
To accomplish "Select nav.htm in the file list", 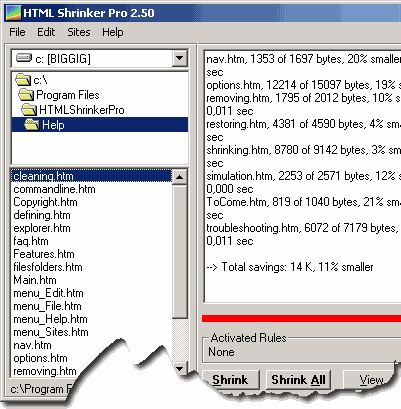I will pos(32,345).
